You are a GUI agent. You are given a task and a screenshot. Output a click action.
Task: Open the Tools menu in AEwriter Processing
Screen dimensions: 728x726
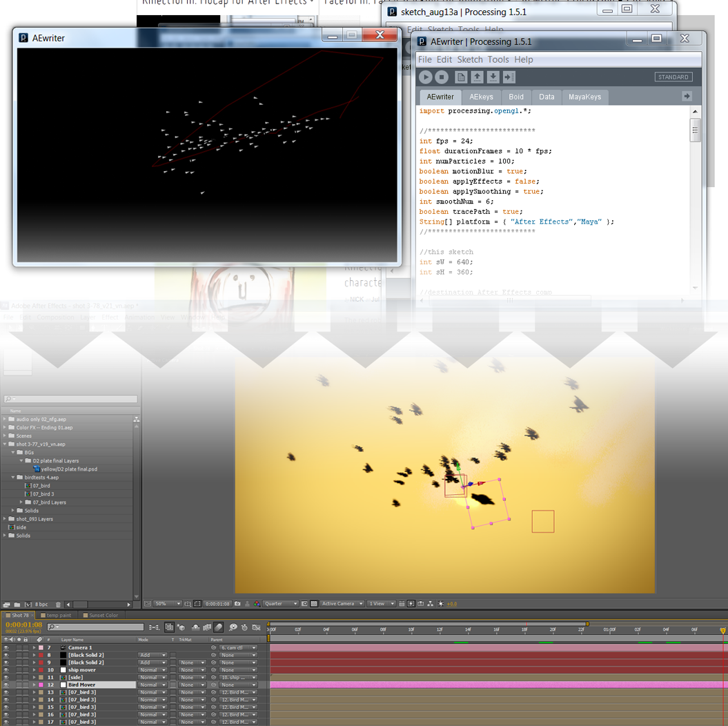(x=498, y=59)
